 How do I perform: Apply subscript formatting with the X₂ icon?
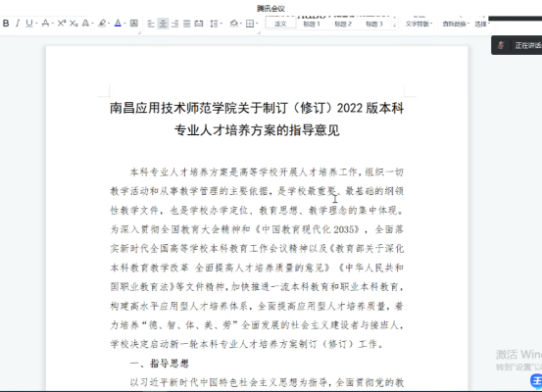pyautogui.click(x=74, y=24)
